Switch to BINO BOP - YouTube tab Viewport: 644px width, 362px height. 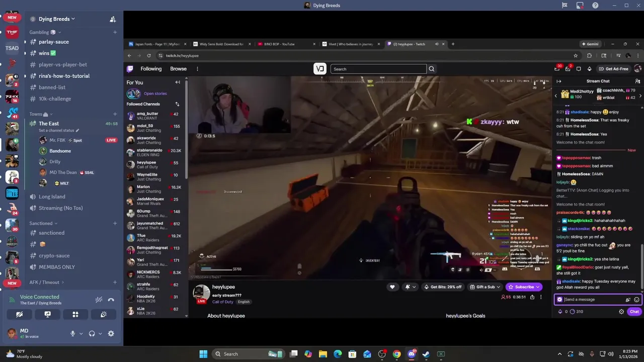click(x=285, y=44)
